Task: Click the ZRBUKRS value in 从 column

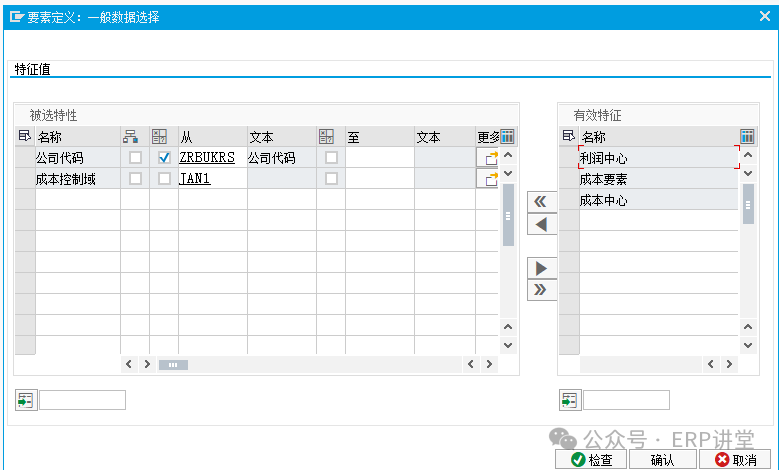Action: 207,158
